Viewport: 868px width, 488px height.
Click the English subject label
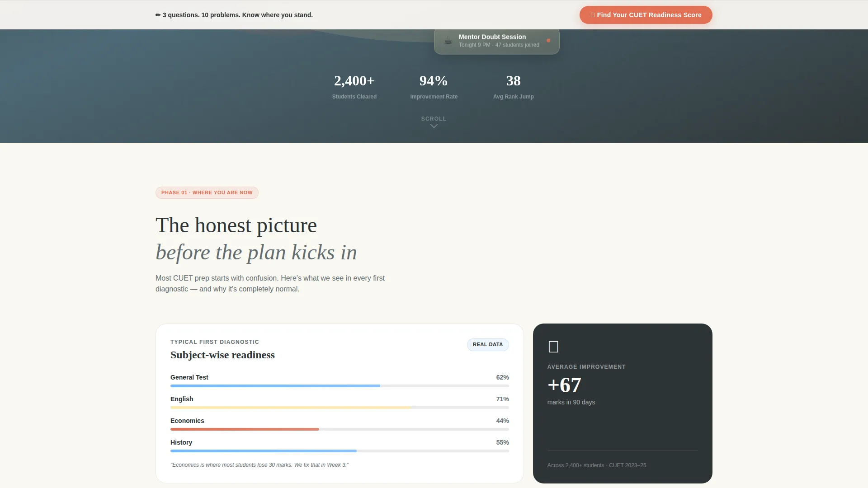tap(182, 399)
